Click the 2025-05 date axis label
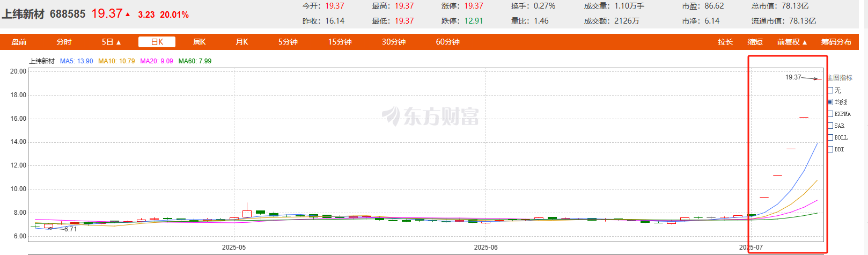868x255 pixels. click(x=234, y=247)
